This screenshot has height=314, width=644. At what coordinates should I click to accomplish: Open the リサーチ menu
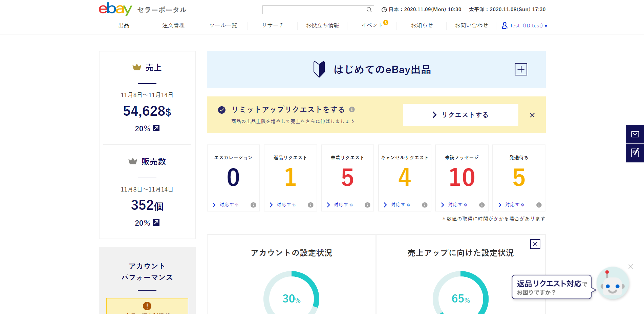273,25
